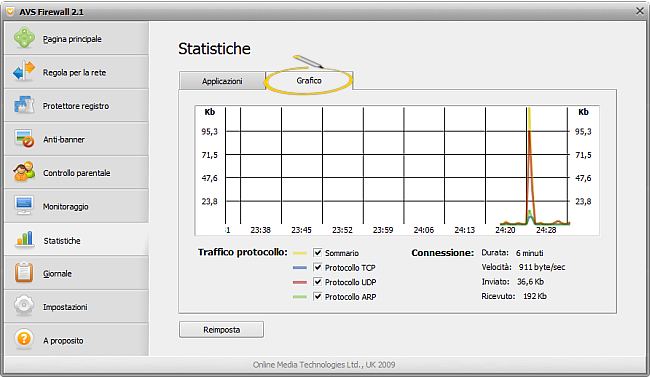
Task: Close the AVS Firewall window
Action: (640, 11)
